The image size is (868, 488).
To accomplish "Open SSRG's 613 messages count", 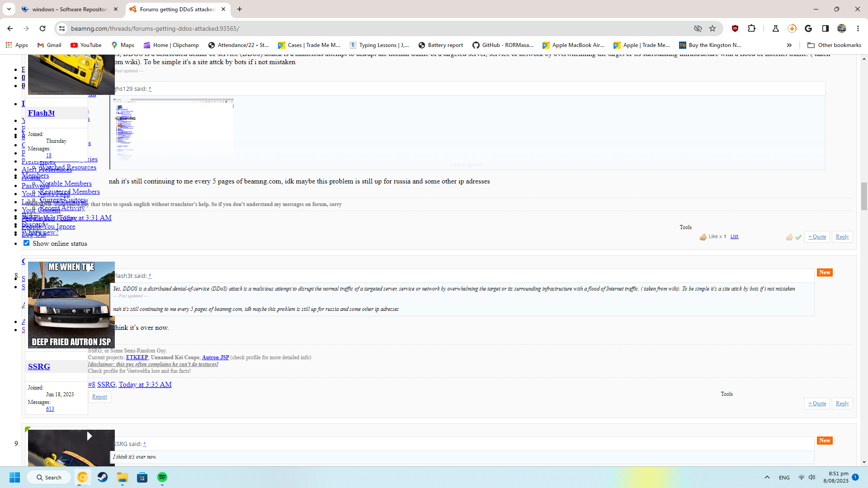I will click(x=50, y=409).
